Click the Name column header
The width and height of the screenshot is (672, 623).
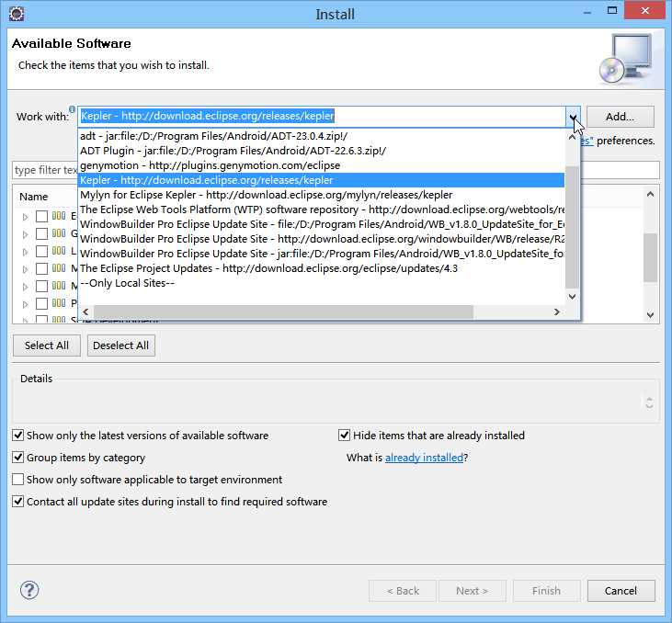click(x=33, y=197)
